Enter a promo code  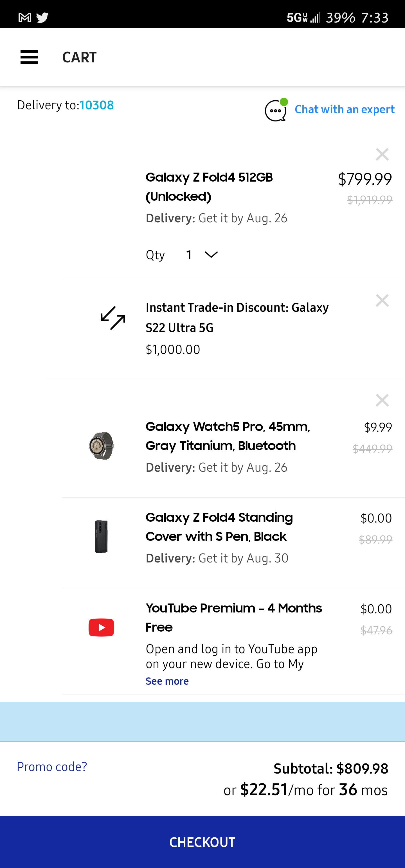click(x=52, y=767)
